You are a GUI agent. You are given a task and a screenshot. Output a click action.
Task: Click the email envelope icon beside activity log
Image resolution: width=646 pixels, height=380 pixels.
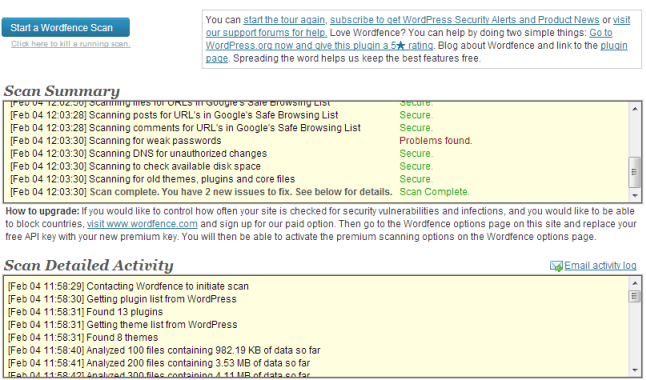[x=556, y=266]
